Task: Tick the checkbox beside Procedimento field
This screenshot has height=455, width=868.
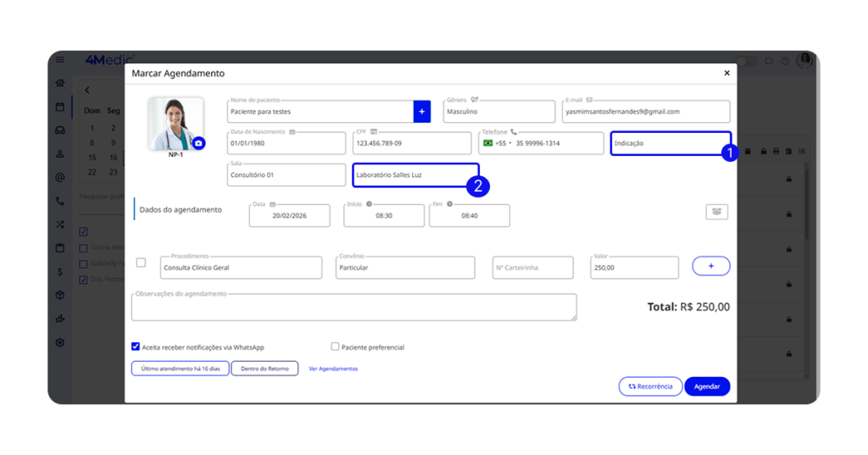Action: pyautogui.click(x=141, y=263)
